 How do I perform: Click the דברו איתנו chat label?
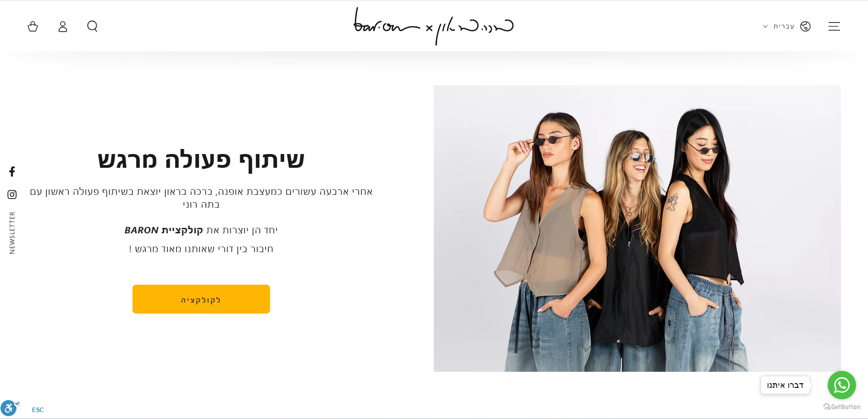(785, 385)
